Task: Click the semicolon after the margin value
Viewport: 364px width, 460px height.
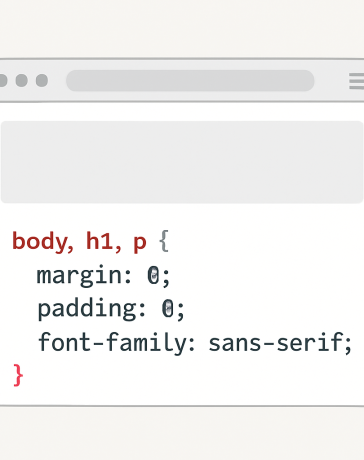Action: [x=166, y=278]
